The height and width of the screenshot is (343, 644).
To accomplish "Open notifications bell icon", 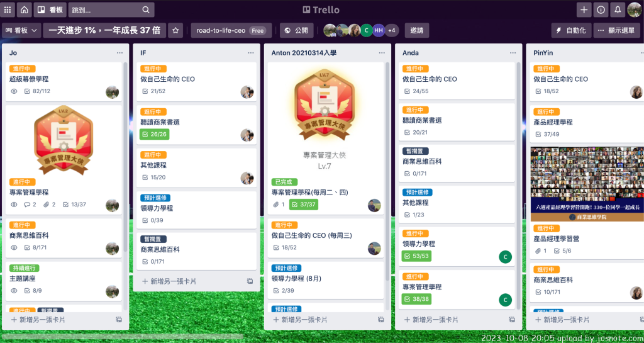I will pyautogui.click(x=618, y=10).
